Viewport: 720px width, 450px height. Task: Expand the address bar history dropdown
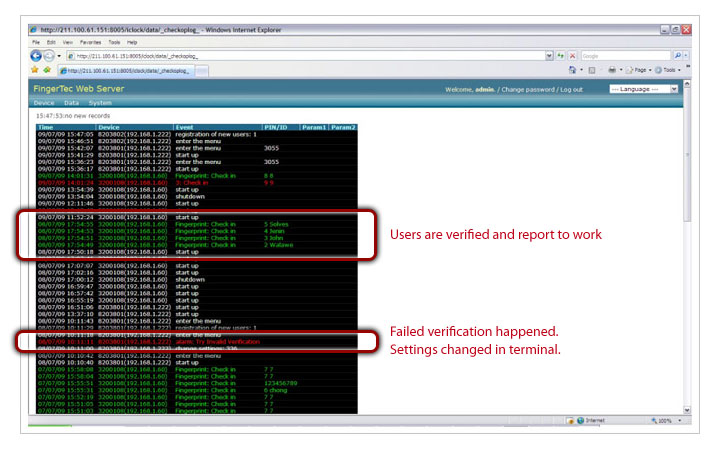[549, 56]
